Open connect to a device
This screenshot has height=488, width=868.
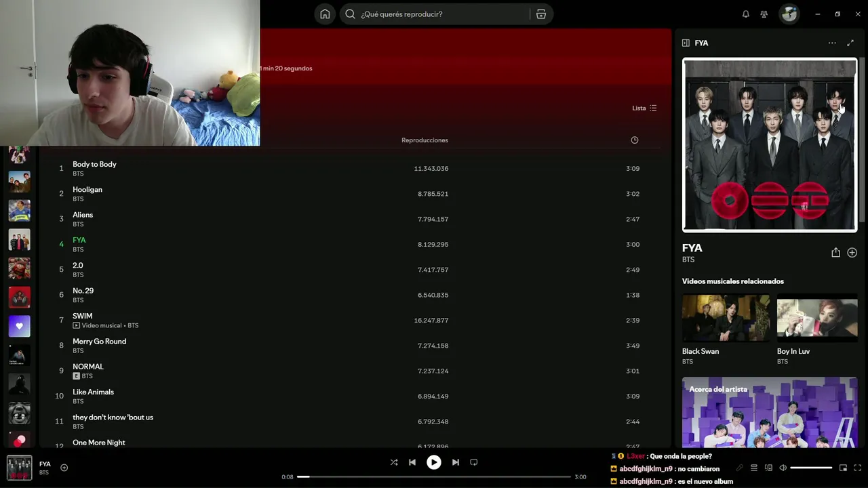[768, 468]
